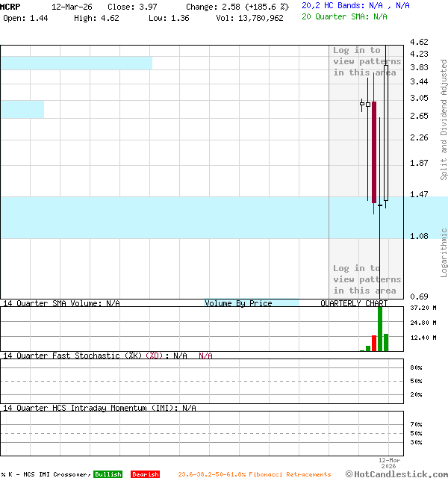448x478 pixels.
Task: Click the 12-Mar 2026 date axis marker
Action: pos(389,462)
